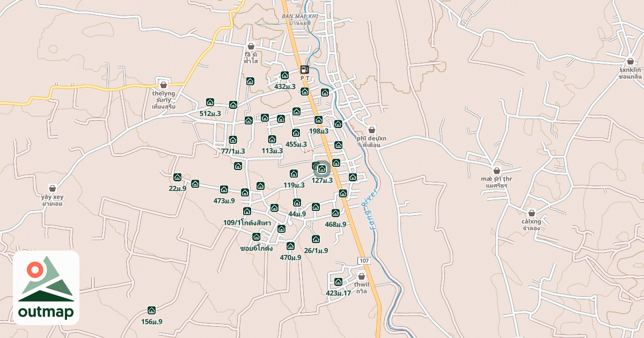
Task: Click the route 107 highway shield
Action: (364, 261)
